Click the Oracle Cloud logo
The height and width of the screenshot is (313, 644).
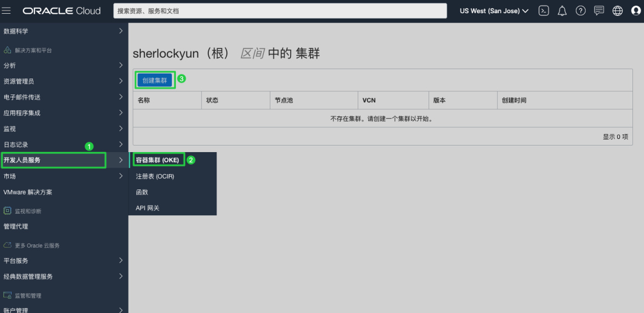pos(62,11)
